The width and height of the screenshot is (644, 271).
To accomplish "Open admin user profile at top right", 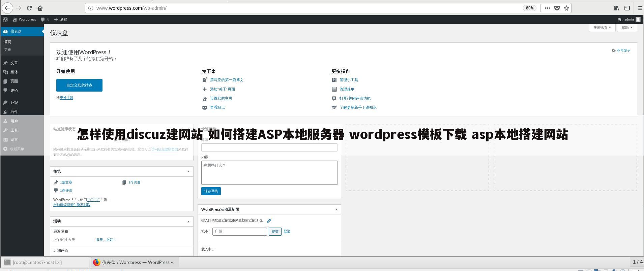I will pos(629,20).
